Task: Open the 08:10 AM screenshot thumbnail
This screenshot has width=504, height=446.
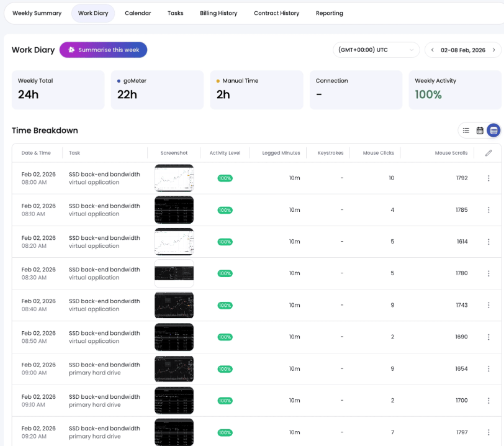Action: pos(174,210)
